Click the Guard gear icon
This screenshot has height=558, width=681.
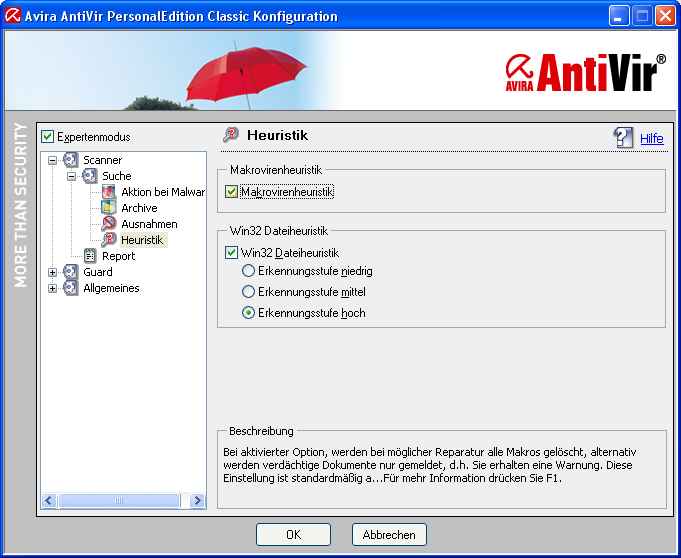click(70, 272)
